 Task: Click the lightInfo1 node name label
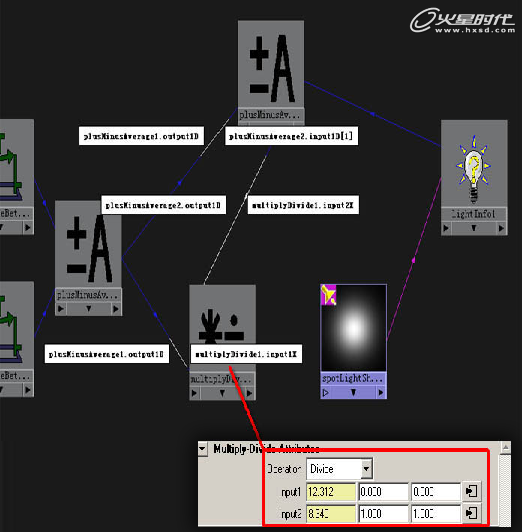(x=473, y=214)
